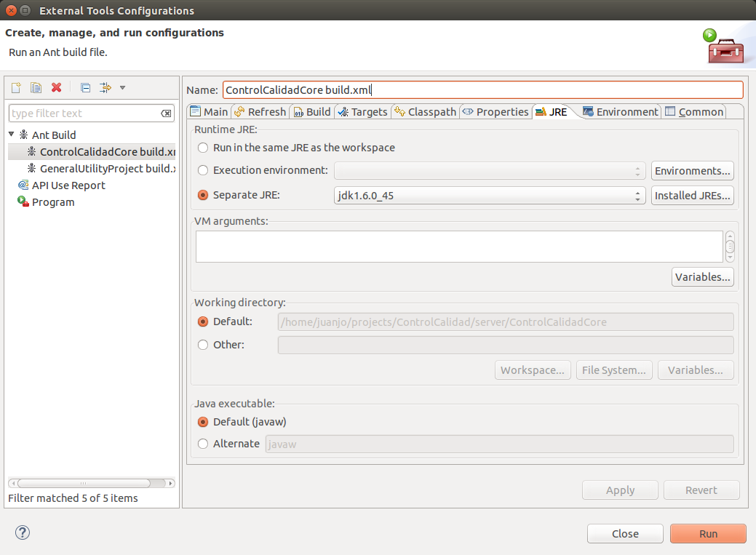Click the Installed JREs button

pos(692,195)
